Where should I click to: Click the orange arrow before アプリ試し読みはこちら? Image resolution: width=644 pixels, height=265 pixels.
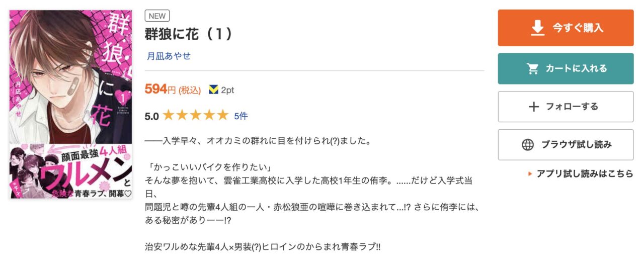(530, 174)
